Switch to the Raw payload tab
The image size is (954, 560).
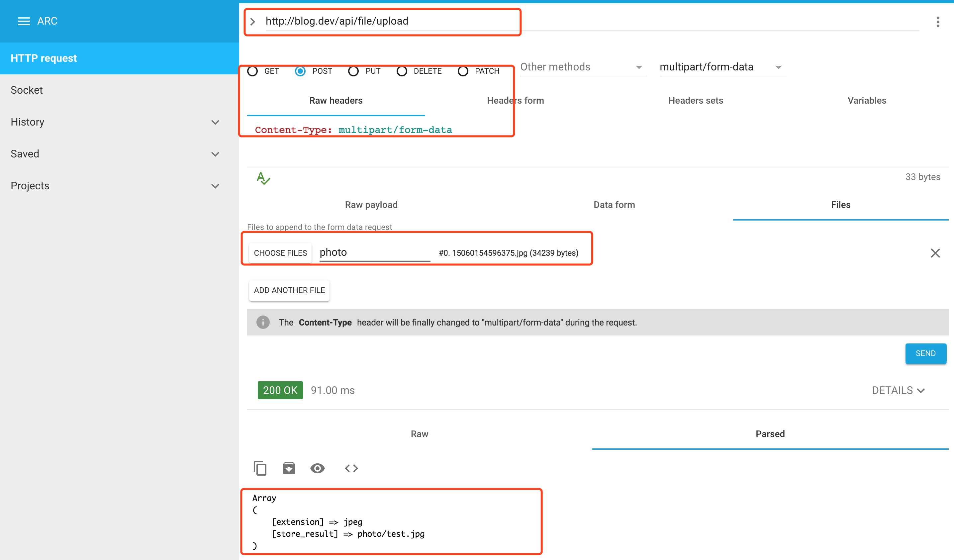pos(371,205)
